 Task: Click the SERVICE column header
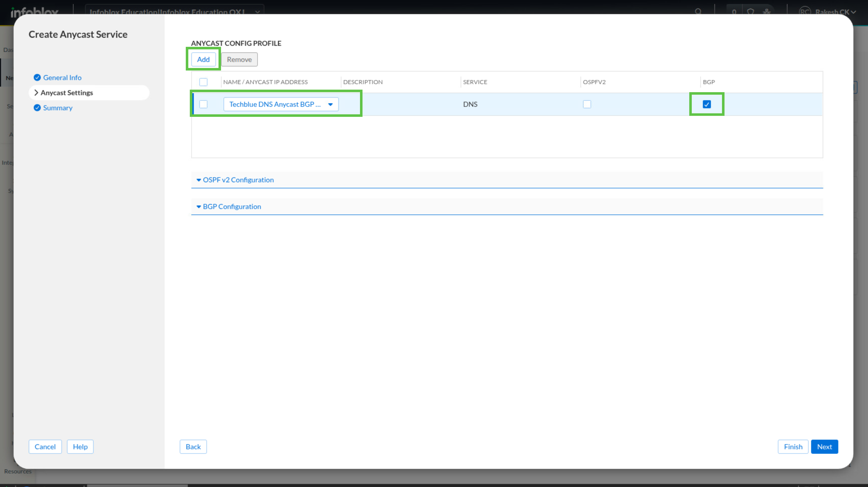pos(475,82)
